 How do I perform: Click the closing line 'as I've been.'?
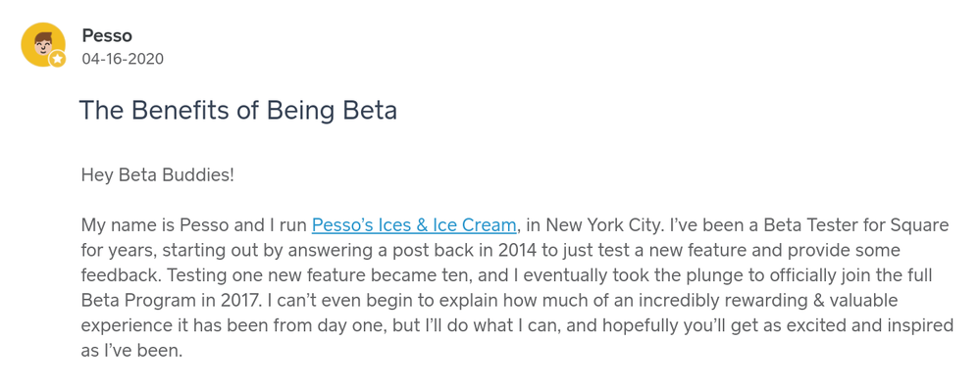pos(131,351)
